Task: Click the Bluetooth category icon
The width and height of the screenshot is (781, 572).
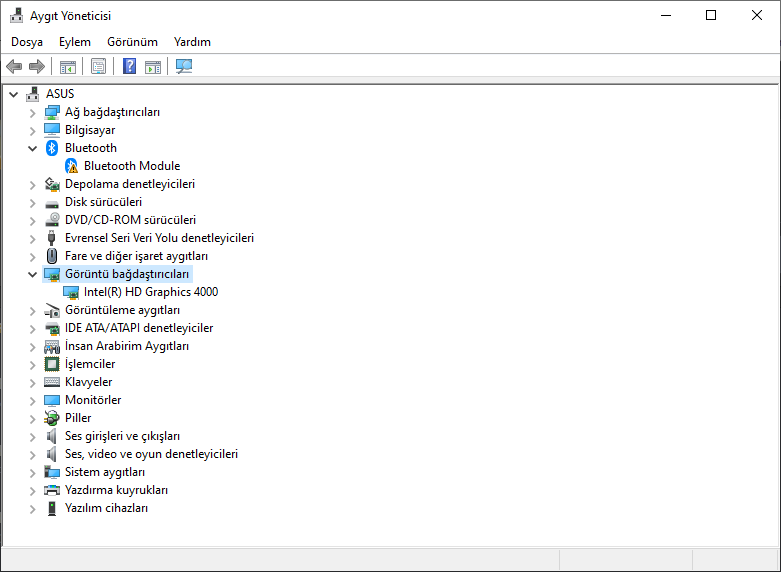Action: click(x=52, y=148)
